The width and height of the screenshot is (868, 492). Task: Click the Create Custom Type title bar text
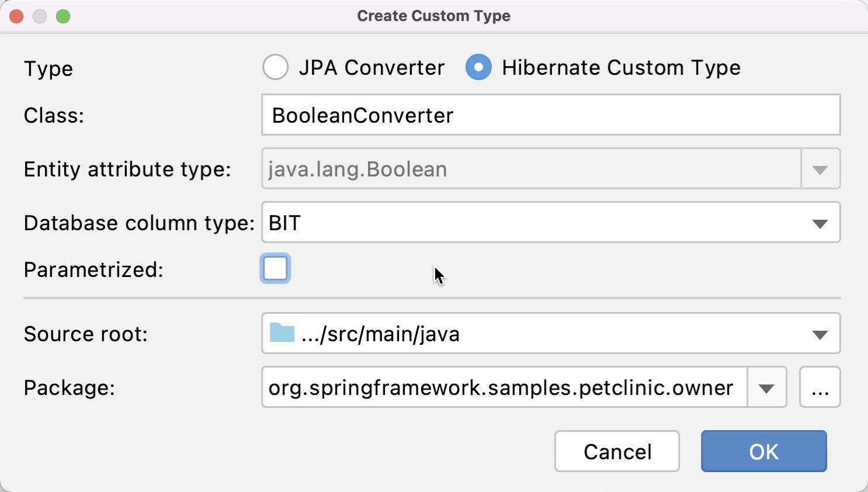pyautogui.click(x=434, y=16)
